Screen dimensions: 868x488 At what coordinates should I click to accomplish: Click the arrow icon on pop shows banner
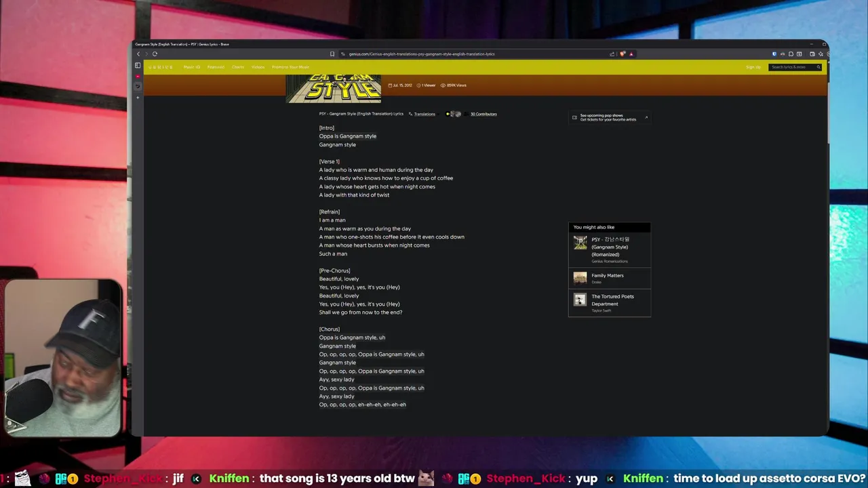click(x=646, y=117)
